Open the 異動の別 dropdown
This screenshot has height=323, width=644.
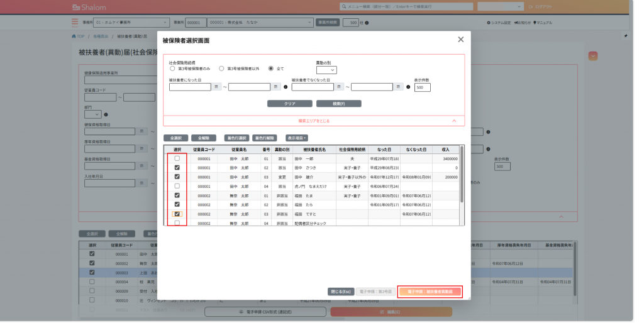click(326, 70)
